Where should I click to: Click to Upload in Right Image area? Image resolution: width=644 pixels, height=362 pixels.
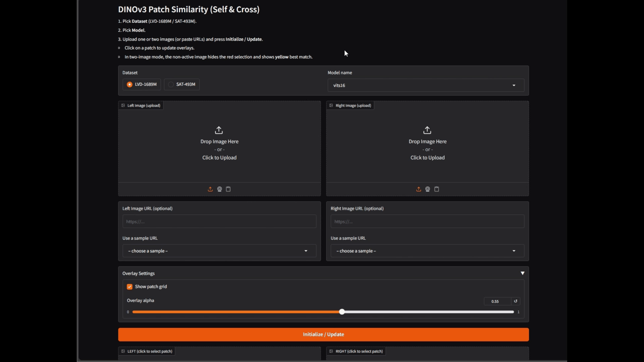click(x=427, y=158)
